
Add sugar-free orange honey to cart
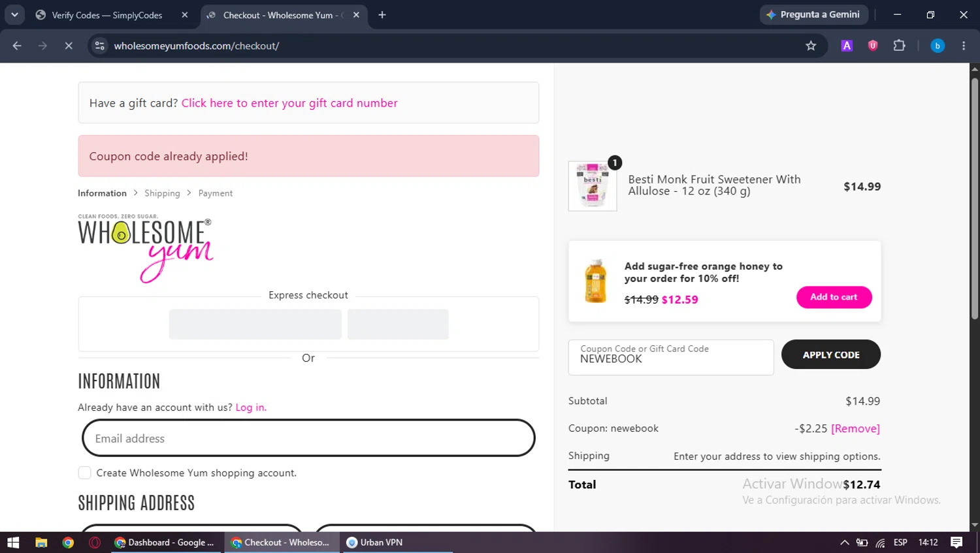[x=834, y=297]
